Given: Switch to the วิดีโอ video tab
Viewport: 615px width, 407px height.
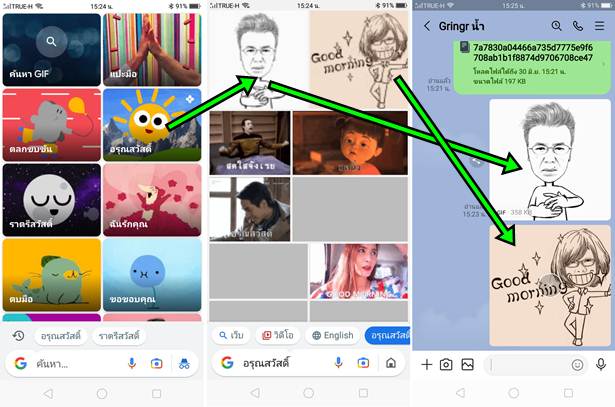Looking at the screenshot, I should (278, 336).
